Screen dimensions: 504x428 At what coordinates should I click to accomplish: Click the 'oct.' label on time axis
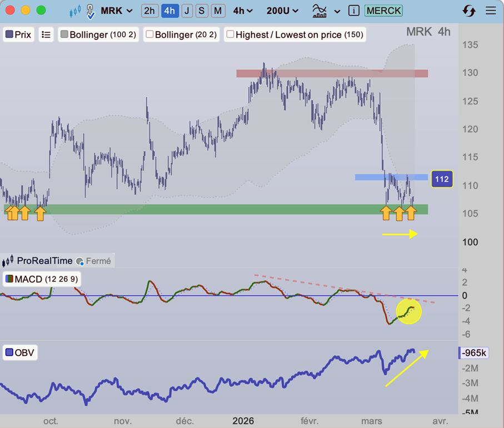coord(51,421)
